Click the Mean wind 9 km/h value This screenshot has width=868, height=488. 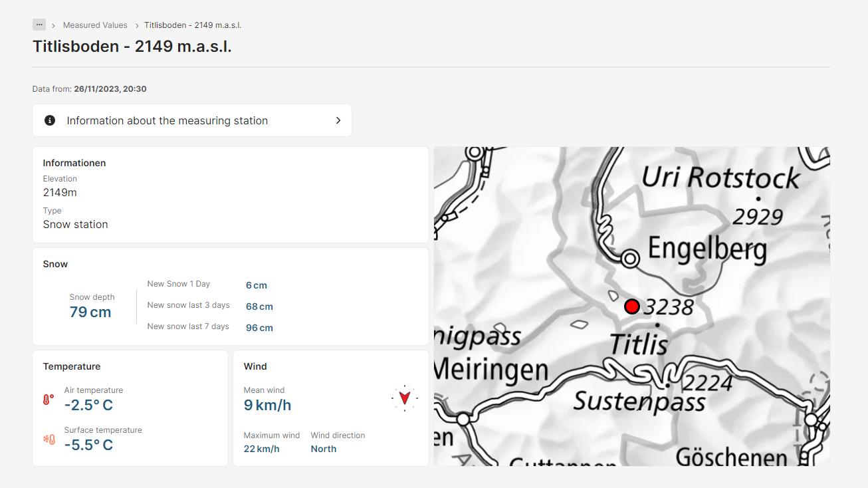[267, 405]
